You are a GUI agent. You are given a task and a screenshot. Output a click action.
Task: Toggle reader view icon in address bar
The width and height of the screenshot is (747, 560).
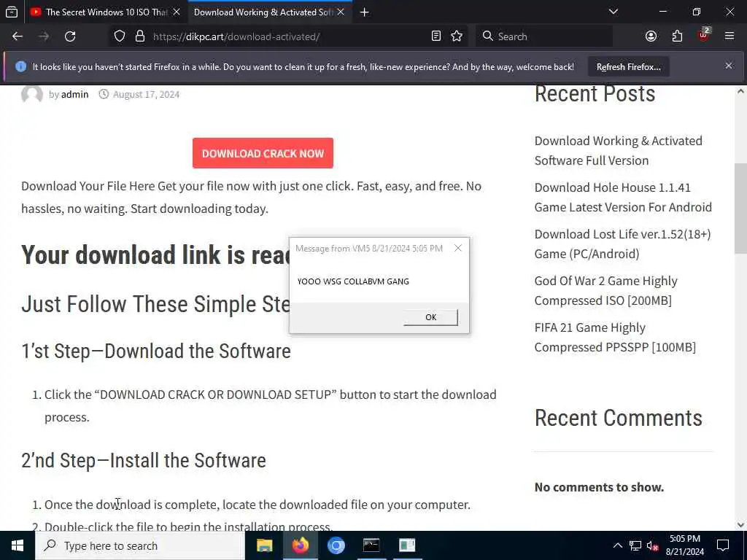click(436, 36)
